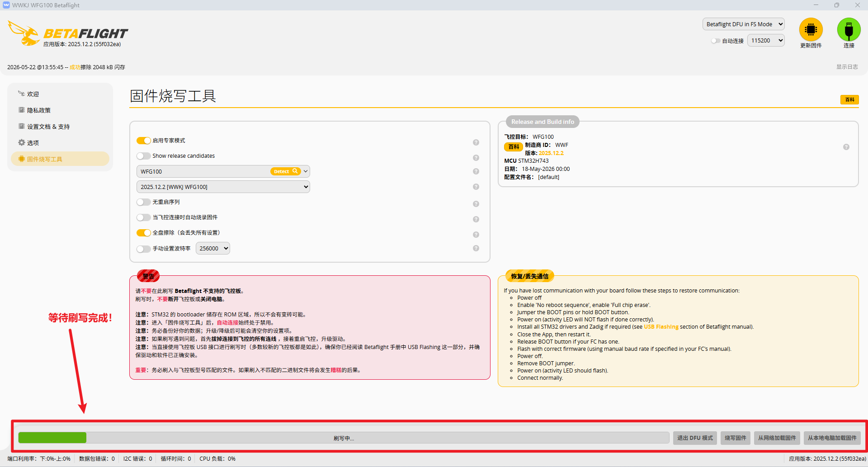This screenshot has width=868, height=467.
Task: Open the USB Flashing link
Action: point(661,327)
